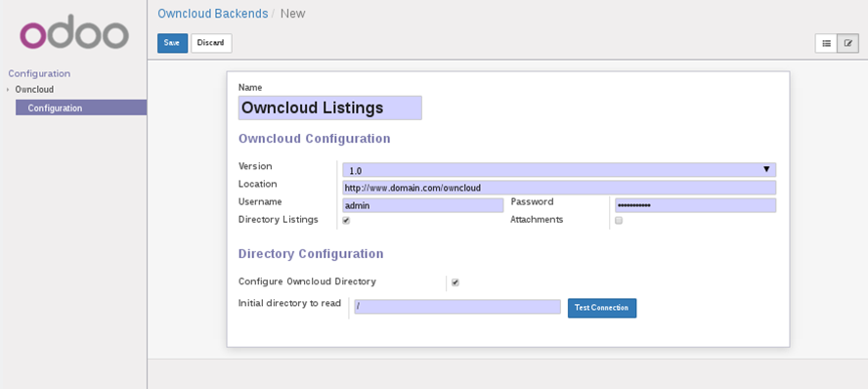Click the Owncloud Configuration heading

coord(315,139)
